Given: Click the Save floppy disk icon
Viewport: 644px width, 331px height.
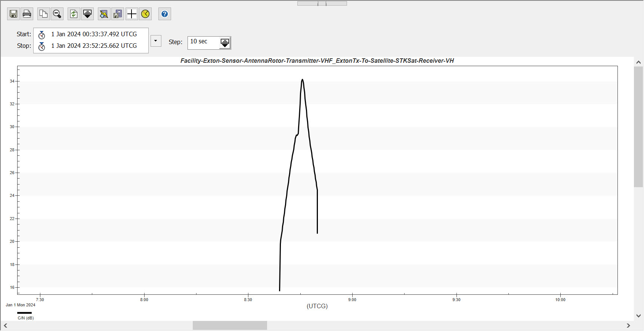Looking at the screenshot, I should pyautogui.click(x=13, y=14).
